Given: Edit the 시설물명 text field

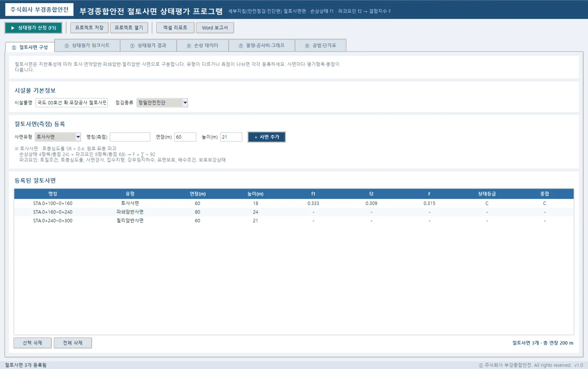Looking at the screenshot, I should point(72,102).
